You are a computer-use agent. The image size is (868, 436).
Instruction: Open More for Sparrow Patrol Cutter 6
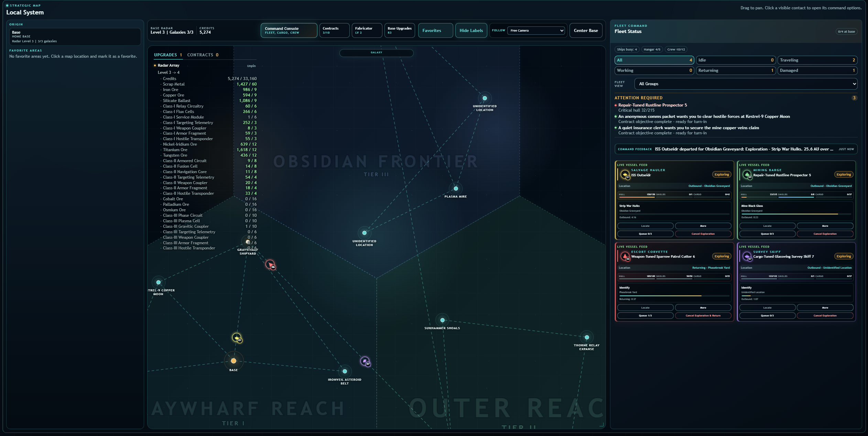703,308
